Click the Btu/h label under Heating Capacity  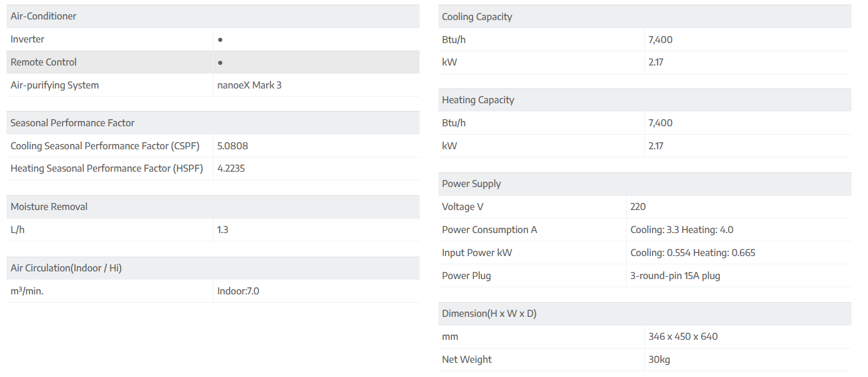coord(454,123)
